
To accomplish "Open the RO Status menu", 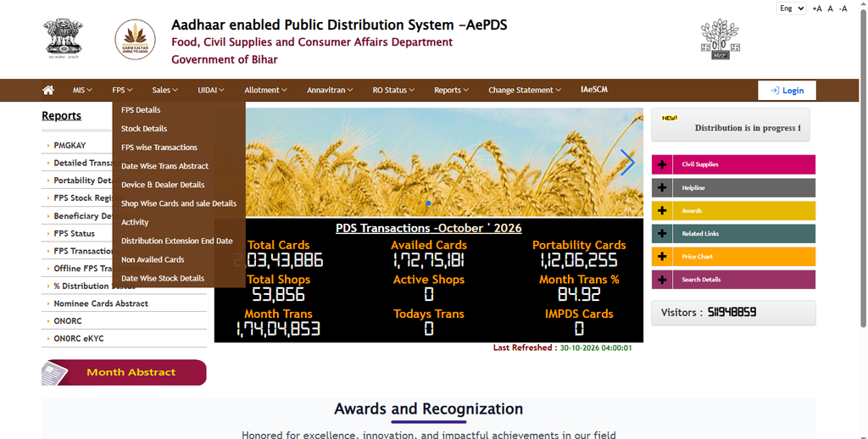I will [x=393, y=90].
